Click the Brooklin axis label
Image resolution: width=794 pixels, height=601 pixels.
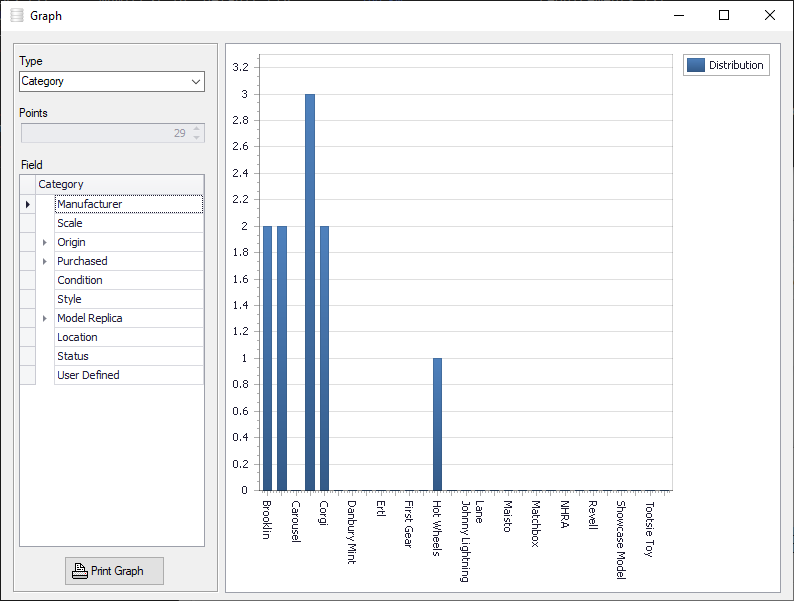point(267,519)
